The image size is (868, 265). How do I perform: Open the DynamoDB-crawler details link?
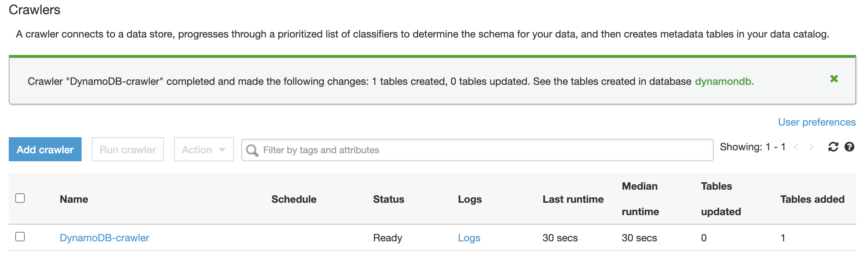105,238
